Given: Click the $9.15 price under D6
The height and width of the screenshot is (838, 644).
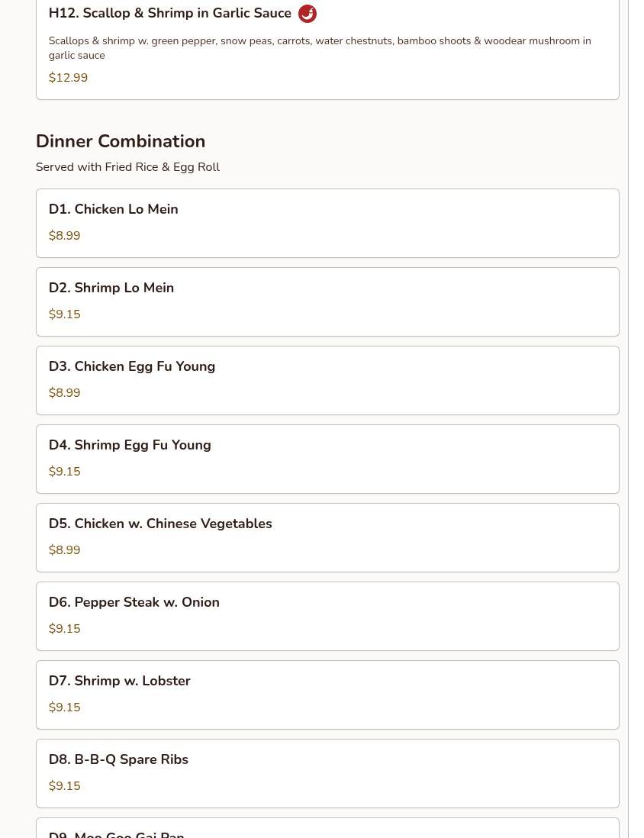Looking at the screenshot, I should pyautogui.click(x=64, y=629).
